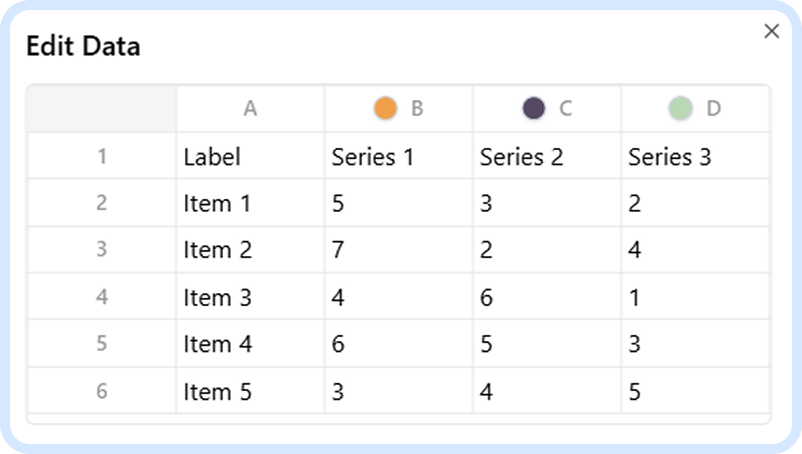Select the Item 5 cell

point(250,391)
